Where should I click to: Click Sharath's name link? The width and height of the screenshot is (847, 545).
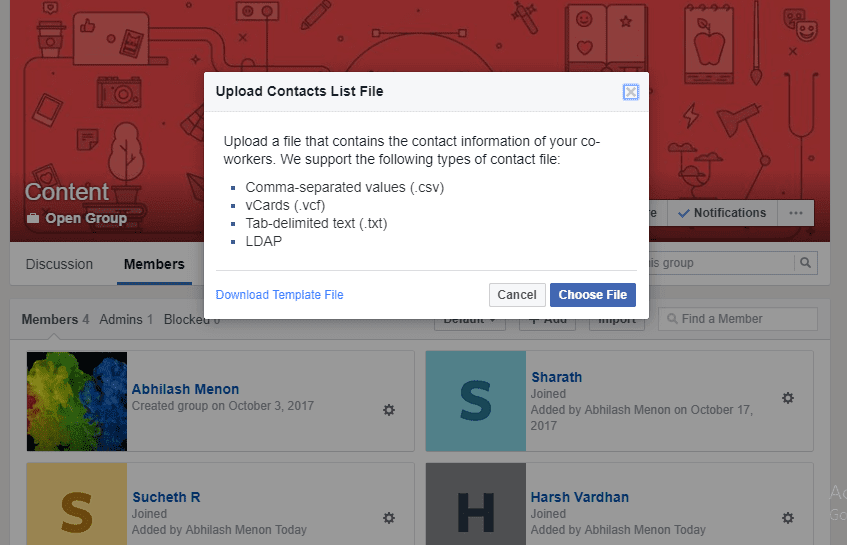556,377
